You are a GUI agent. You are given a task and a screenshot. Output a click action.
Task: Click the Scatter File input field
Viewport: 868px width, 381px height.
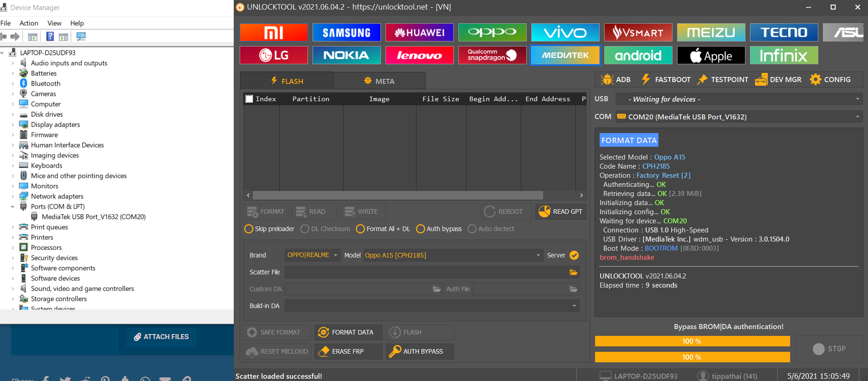tap(426, 272)
